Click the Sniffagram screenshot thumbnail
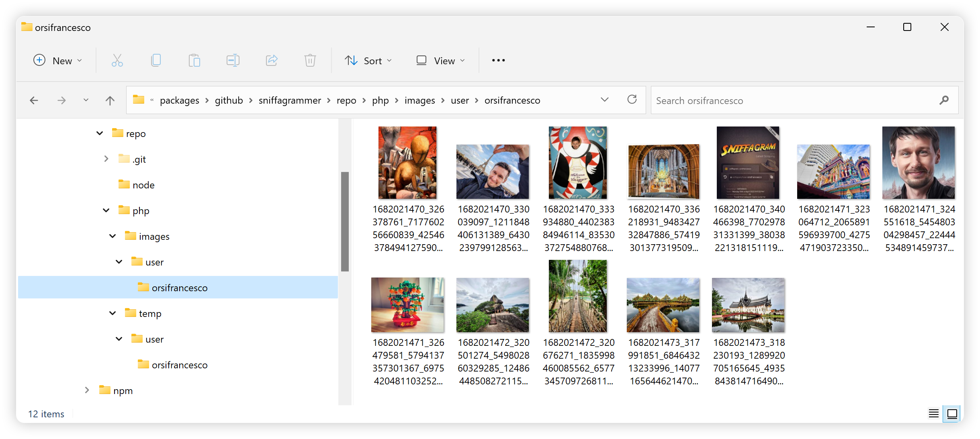 point(749,162)
